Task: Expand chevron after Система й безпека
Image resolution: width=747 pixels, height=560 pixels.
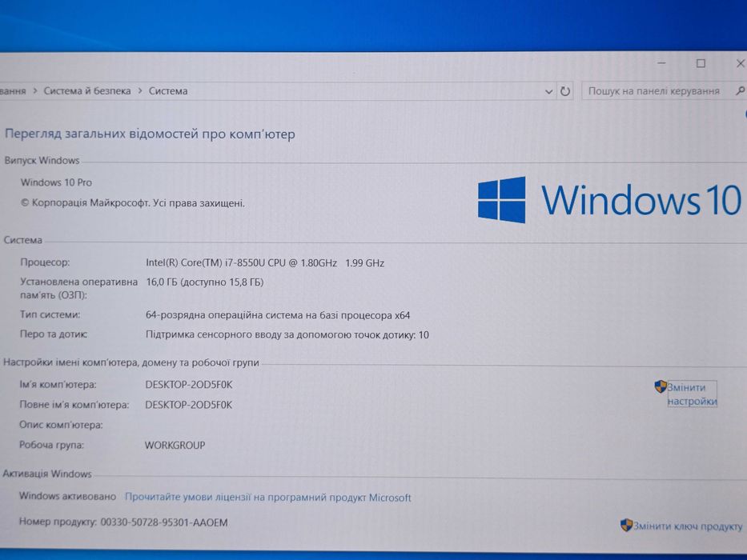Action: click(x=140, y=90)
